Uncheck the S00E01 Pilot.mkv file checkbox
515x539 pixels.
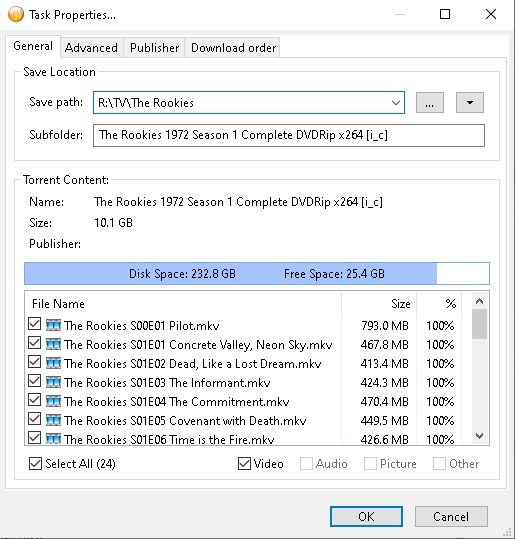(x=34, y=324)
